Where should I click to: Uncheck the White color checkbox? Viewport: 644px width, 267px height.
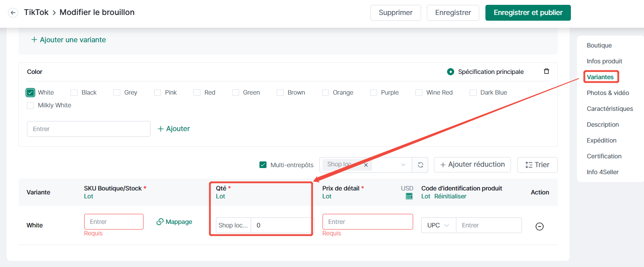click(30, 92)
